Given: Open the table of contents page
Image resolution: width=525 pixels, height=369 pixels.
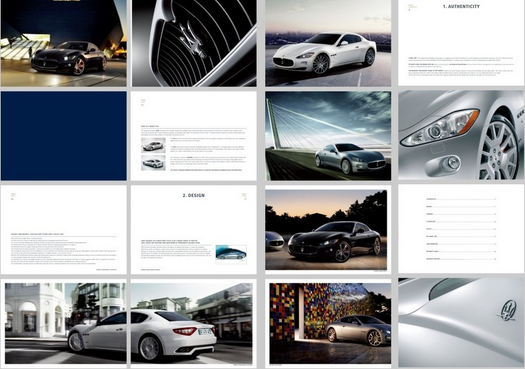Looking at the screenshot, I should tap(461, 229).
